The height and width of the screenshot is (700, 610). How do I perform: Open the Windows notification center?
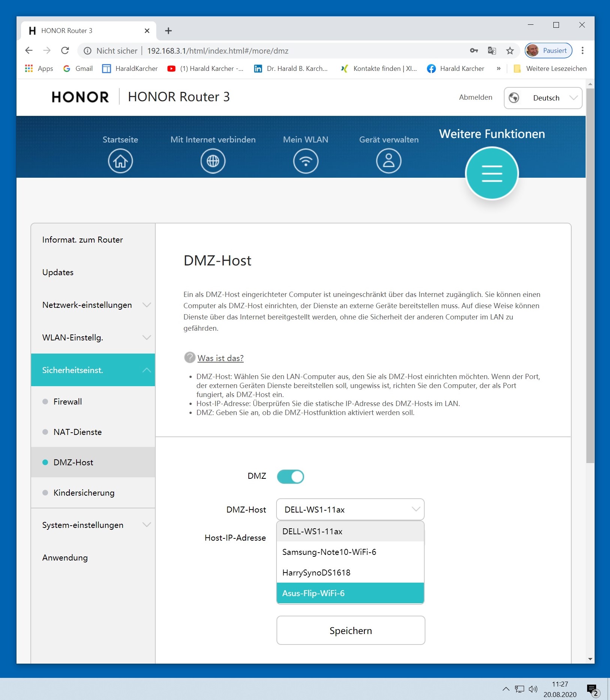[593, 690]
